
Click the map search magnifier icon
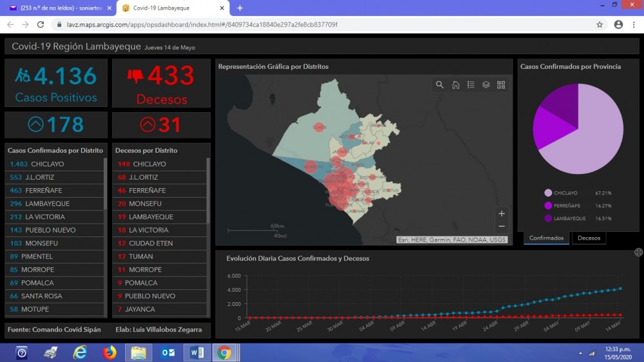point(440,85)
